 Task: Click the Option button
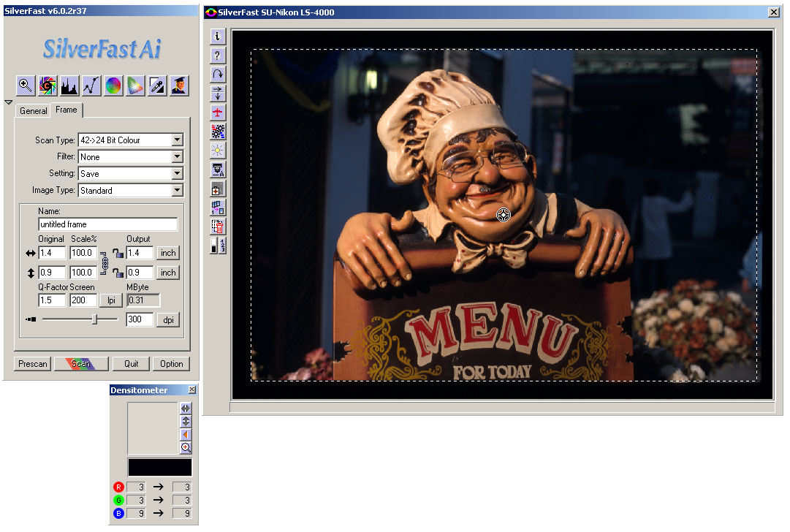(172, 364)
